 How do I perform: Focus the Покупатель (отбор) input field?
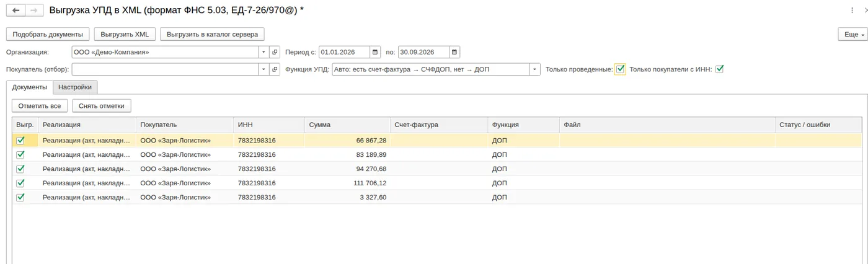pyautogui.click(x=165, y=69)
